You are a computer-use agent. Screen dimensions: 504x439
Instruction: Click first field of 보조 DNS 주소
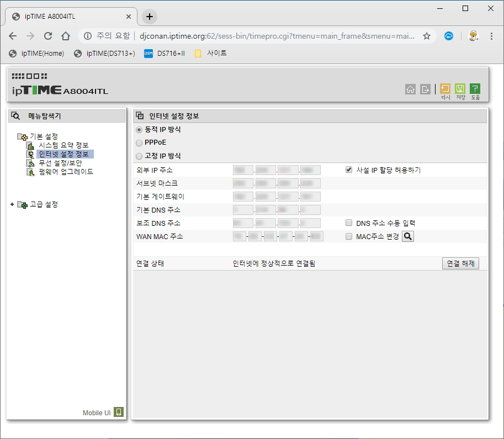pyautogui.click(x=243, y=223)
